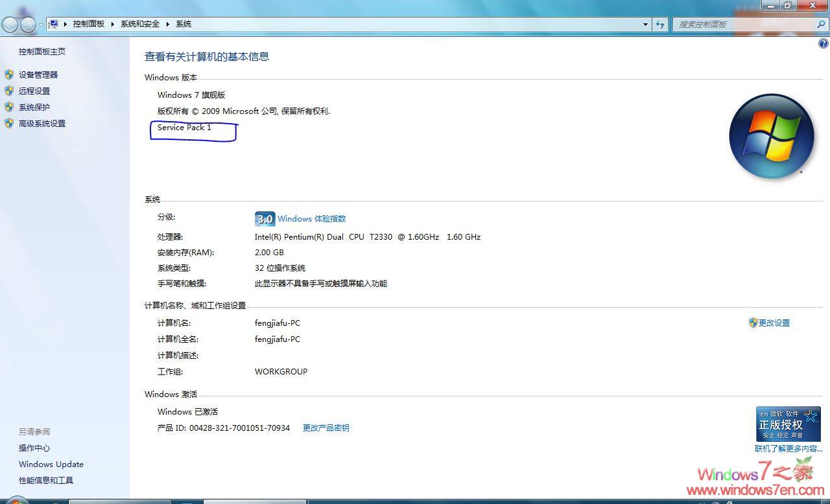The width and height of the screenshot is (830, 504).
Task: Open 系统保护 in the sidebar
Action: (x=34, y=107)
